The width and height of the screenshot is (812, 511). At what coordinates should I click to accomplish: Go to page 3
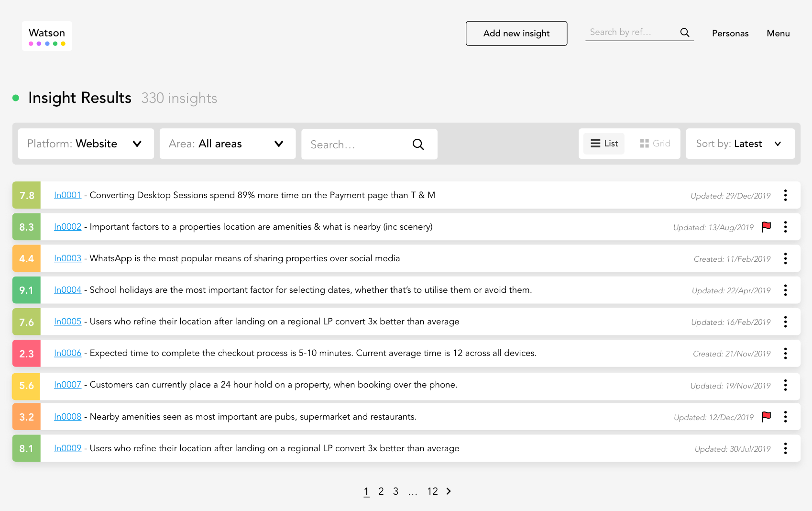click(396, 491)
